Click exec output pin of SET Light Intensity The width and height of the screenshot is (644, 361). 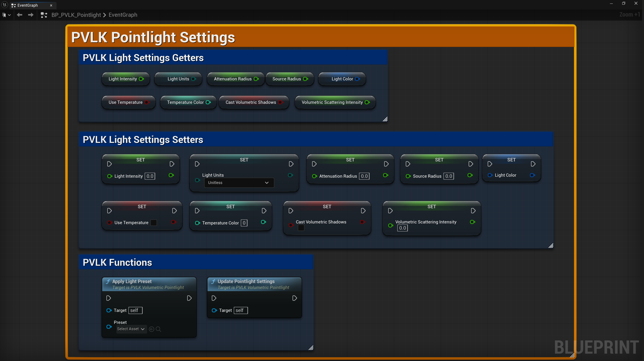[172, 164]
